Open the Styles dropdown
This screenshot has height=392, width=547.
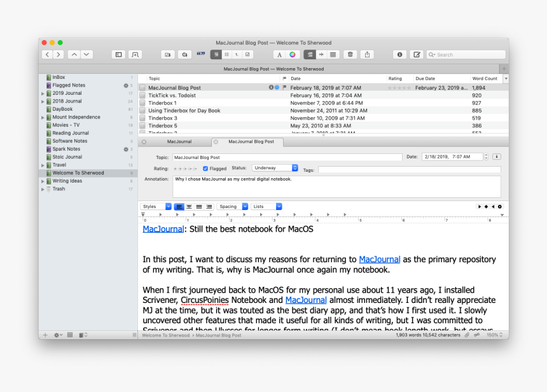[156, 207]
